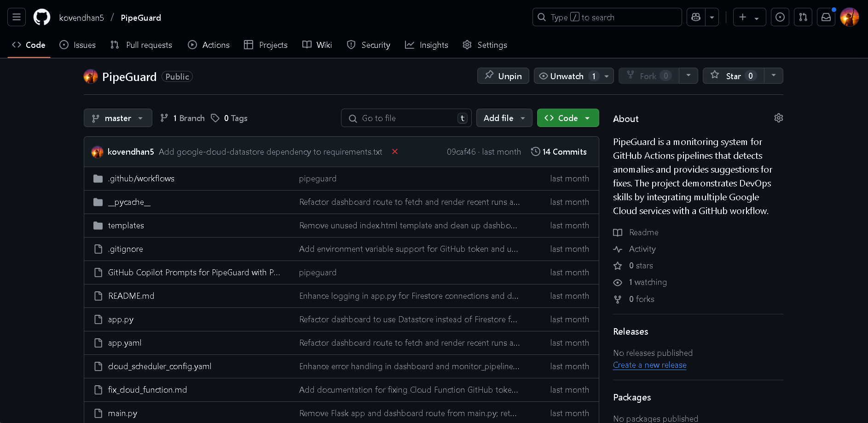Expand the Star lists dropdown arrow
This screenshot has width=868, height=423.
pos(774,75)
